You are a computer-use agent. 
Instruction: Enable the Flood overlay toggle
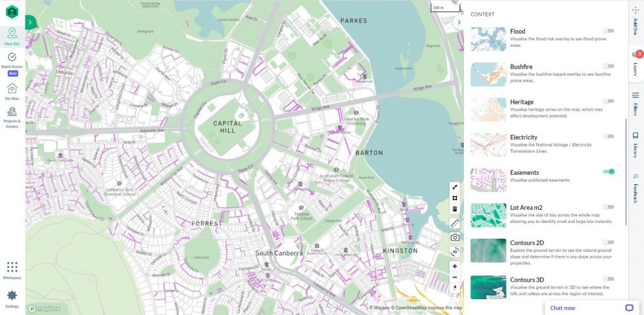(x=609, y=31)
